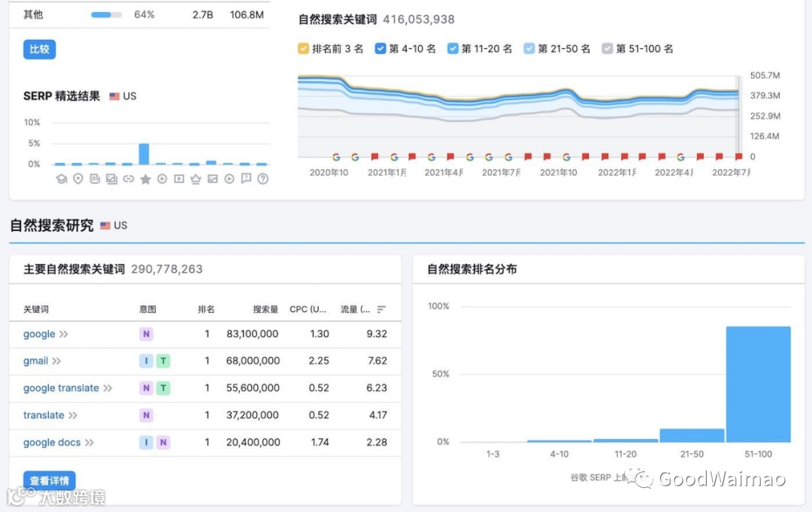Screen dimensions: 812x512
Task: Toggle the 第 4-10 名 checkbox
Action: click(380, 49)
